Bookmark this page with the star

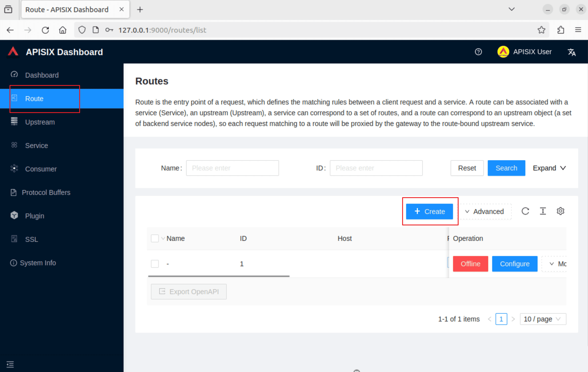(x=541, y=30)
